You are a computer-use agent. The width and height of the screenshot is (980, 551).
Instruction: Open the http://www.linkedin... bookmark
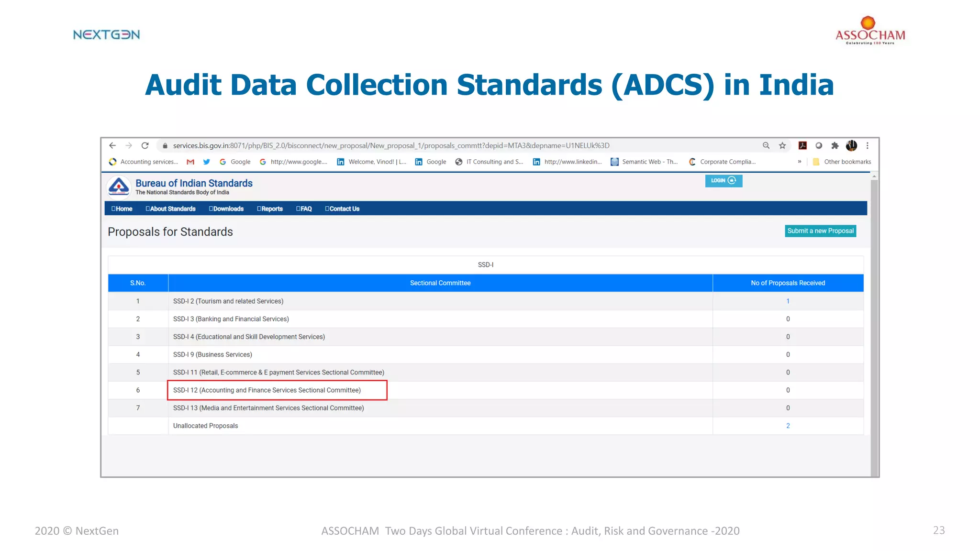point(568,162)
